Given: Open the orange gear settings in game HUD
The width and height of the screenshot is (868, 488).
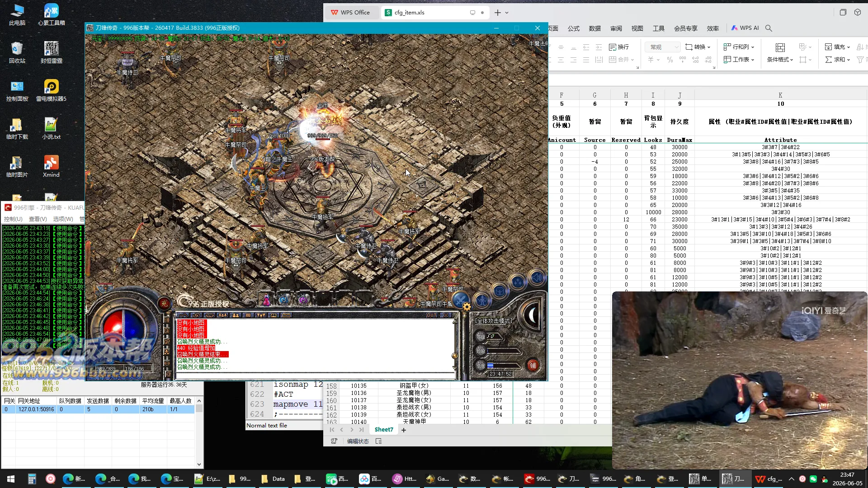Looking at the screenshot, I should (467, 306).
